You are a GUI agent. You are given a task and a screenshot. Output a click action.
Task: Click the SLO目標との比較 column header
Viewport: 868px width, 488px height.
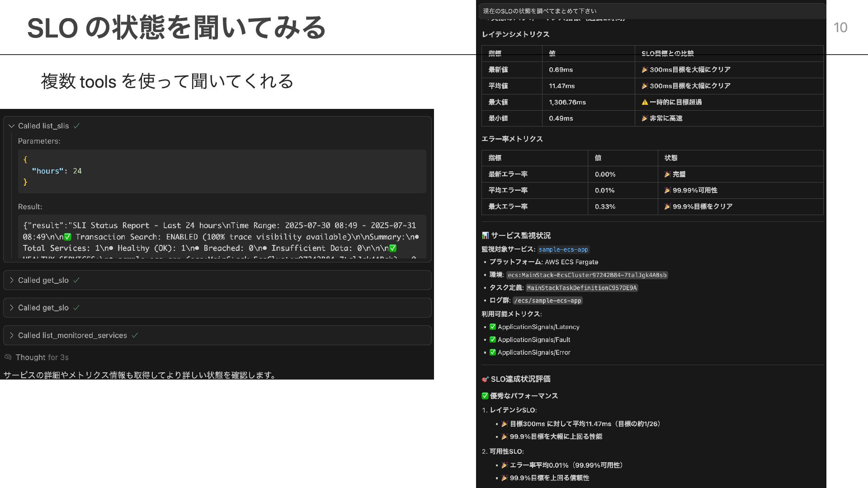click(667, 53)
